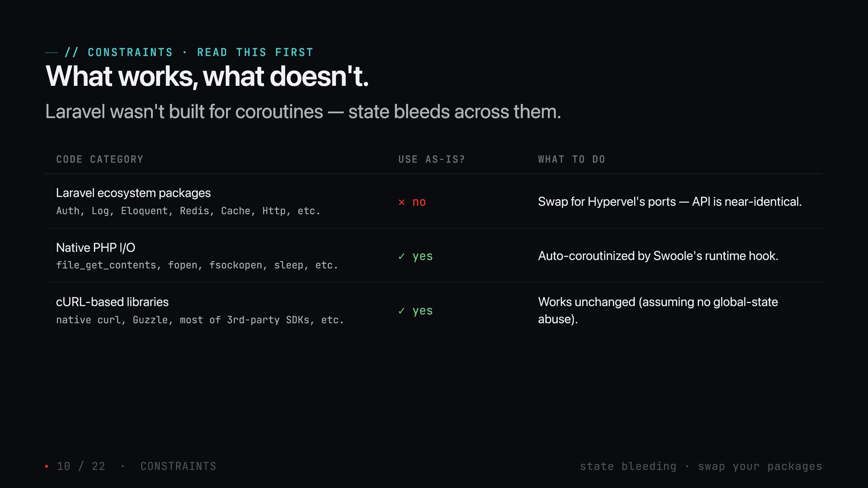Click the red cross icon beside 'no'
This screenshot has width=868, height=488.
coord(401,202)
